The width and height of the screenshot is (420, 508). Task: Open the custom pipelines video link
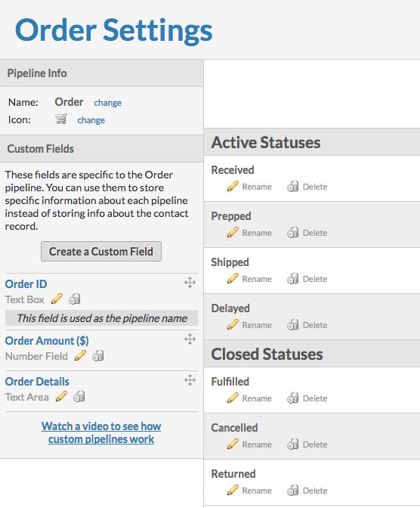click(x=101, y=432)
